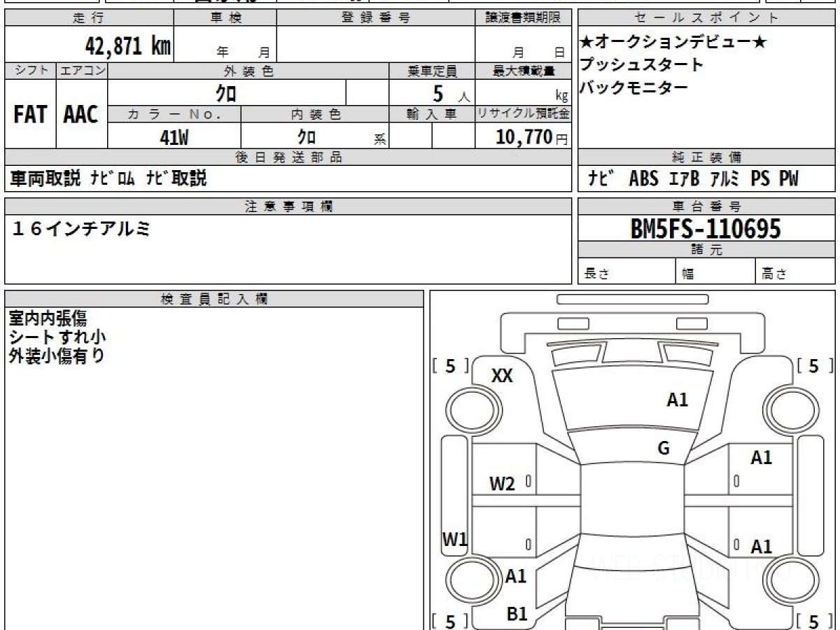840x630 pixels.
Task: Select the セールスポイント heading
Action: click(x=706, y=18)
